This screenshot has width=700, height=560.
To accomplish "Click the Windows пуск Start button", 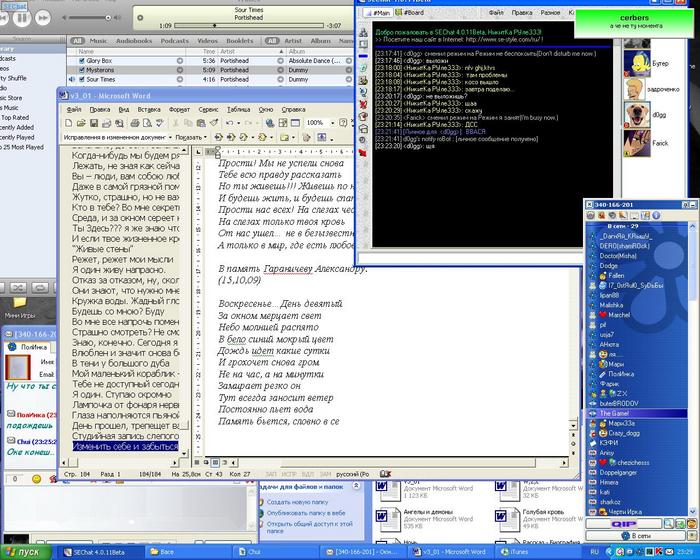I will tap(25, 552).
